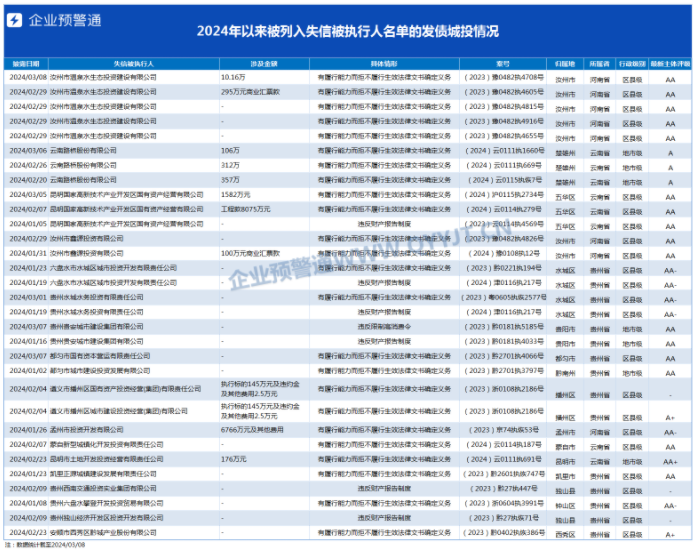This screenshot has height=552, width=698.
Task: Click the AA+ rating cell
Action: pyautogui.click(x=670, y=462)
